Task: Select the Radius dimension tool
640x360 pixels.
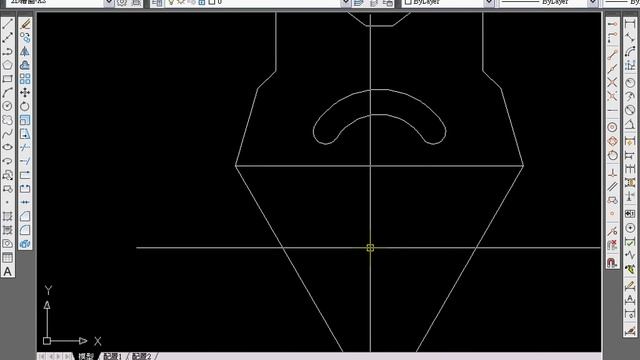Action: click(630, 82)
